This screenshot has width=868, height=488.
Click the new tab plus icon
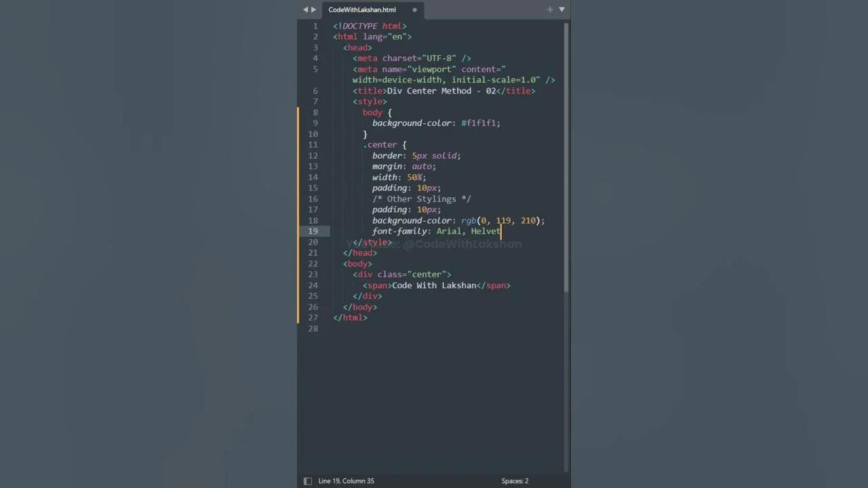pos(549,9)
